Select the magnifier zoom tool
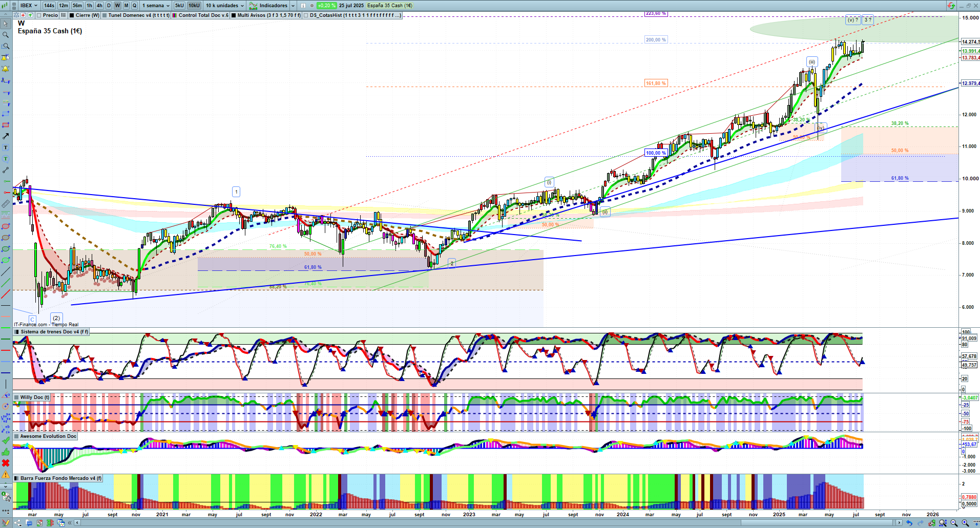Screen dimensions: 980x528 point(6,35)
